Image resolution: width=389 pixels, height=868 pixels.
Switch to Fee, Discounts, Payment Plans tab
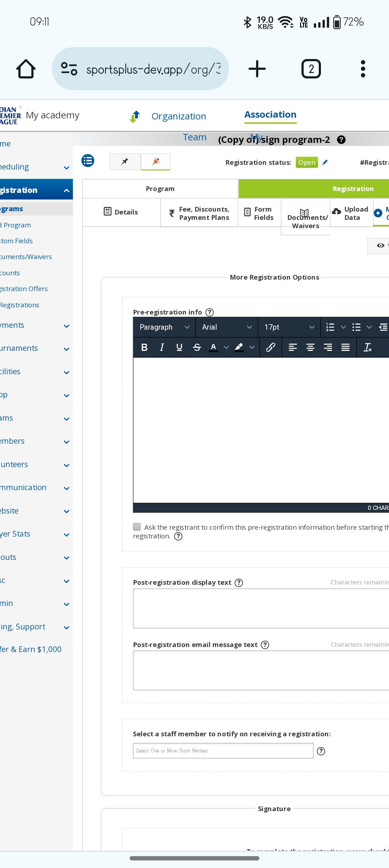pyautogui.click(x=199, y=213)
